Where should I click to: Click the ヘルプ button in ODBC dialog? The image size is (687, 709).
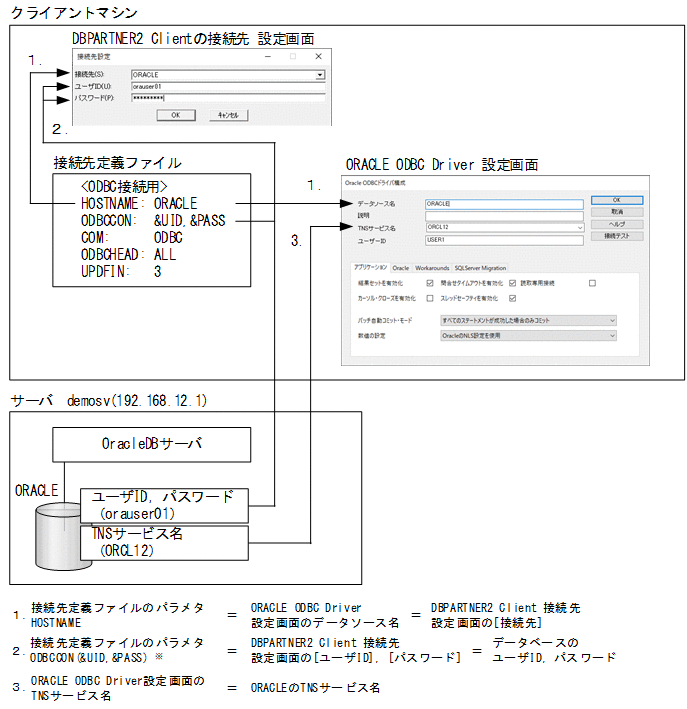(617, 224)
